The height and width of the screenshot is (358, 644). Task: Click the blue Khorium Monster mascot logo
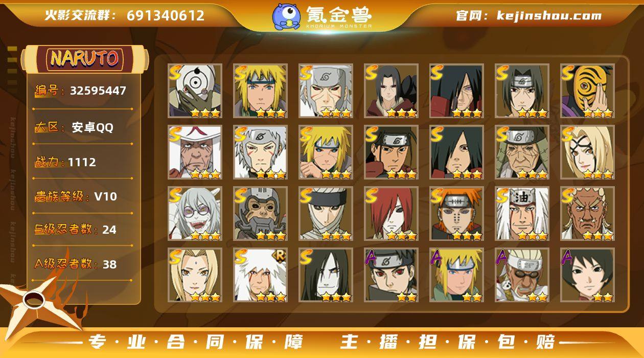click(286, 16)
